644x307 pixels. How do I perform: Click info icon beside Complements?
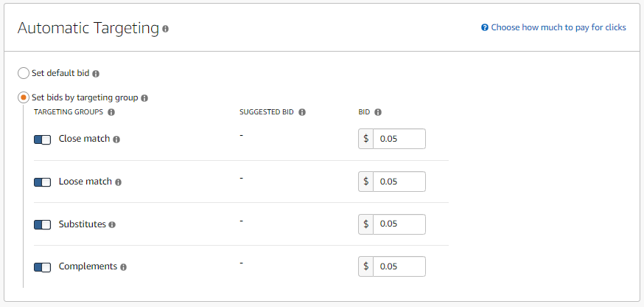click(123, 267)
